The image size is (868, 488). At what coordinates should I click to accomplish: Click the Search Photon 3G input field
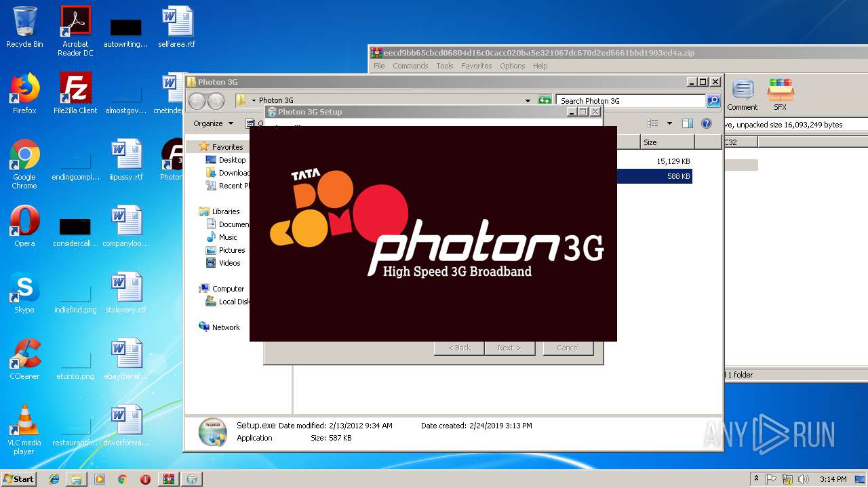coord(631,101)
